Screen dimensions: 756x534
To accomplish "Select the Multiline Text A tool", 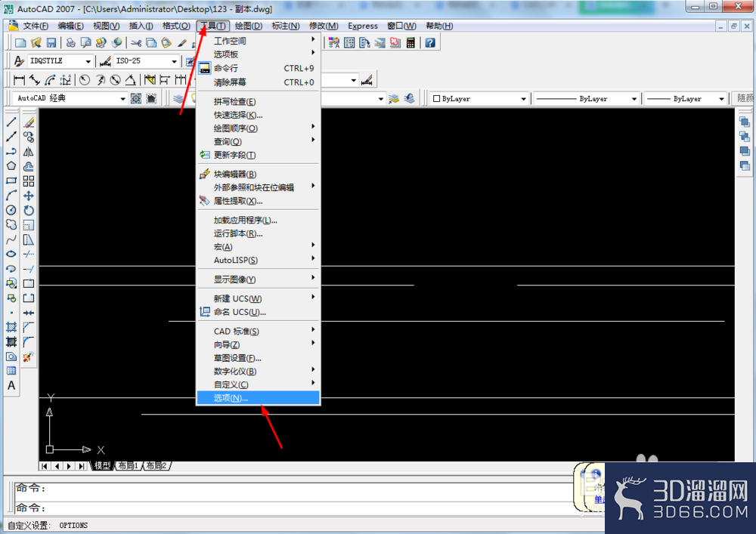I will tap(11, 386).
